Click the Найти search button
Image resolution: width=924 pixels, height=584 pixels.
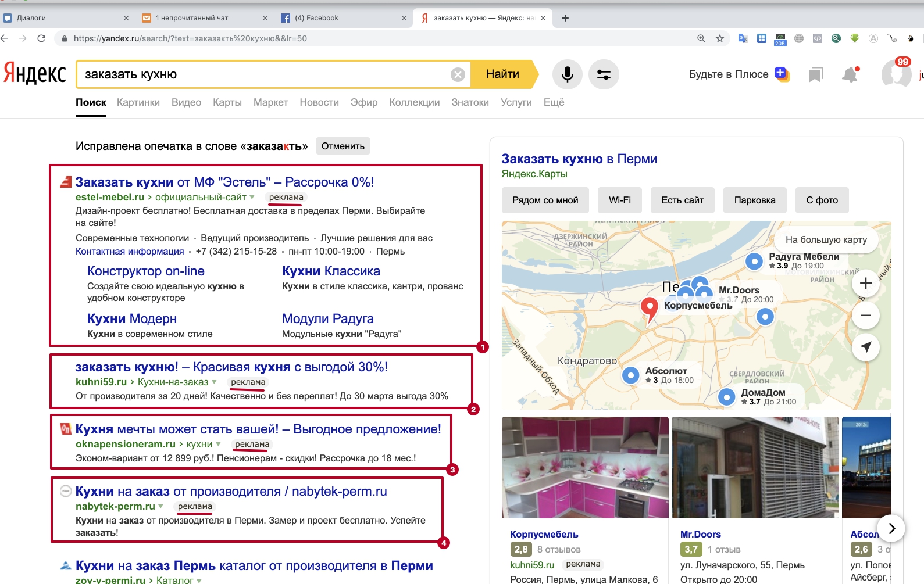click(504, 74)
